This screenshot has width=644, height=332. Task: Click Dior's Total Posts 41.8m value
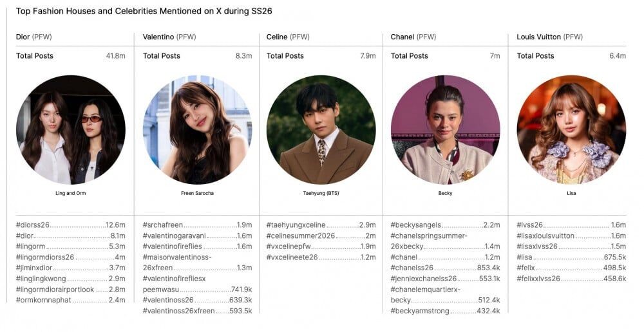pos(115,56)
